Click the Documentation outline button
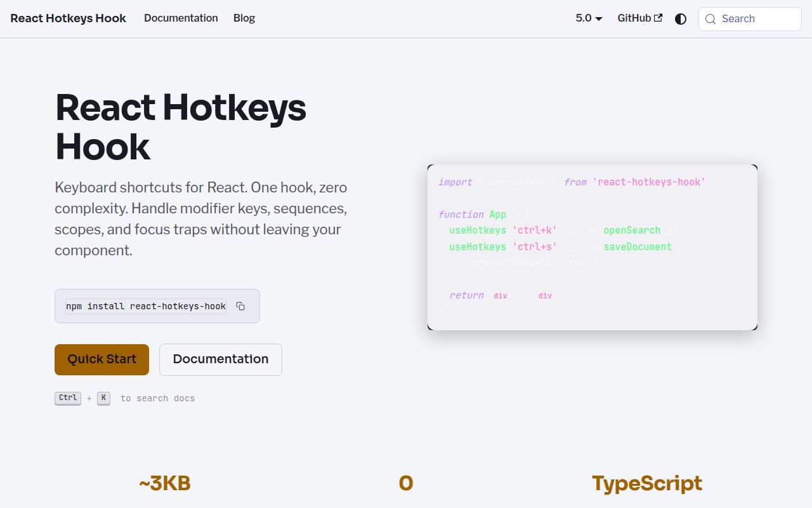 point(221,359)
